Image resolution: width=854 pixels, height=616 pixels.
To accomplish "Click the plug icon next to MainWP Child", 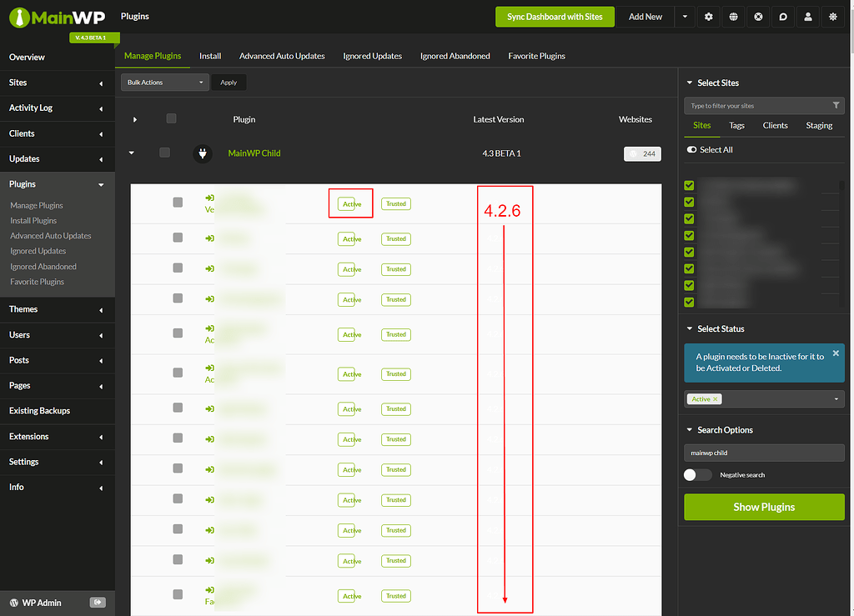I will pyautogui.click(x=202, y=153).
